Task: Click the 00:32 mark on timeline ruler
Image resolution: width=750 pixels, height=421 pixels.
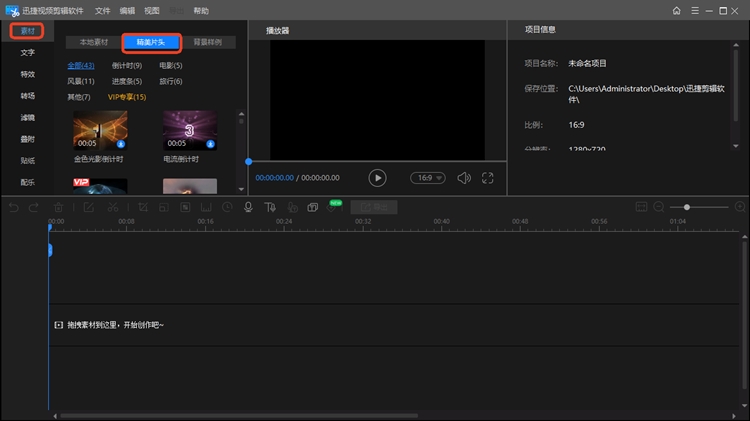Action: 363,222
